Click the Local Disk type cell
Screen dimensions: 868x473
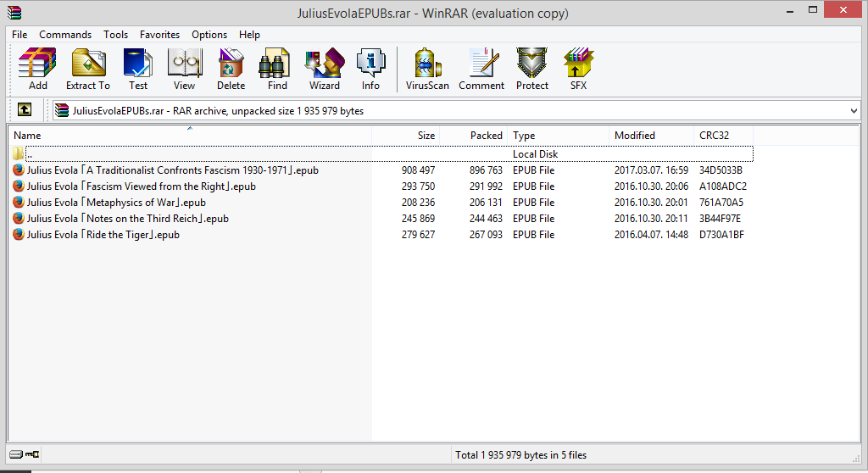tap(535, 154)
